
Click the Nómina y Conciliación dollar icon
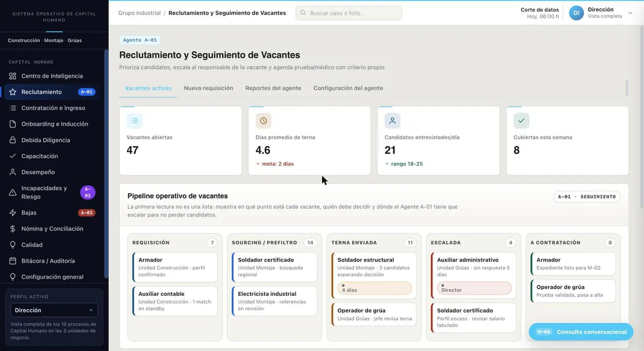(x=13, y=229)
